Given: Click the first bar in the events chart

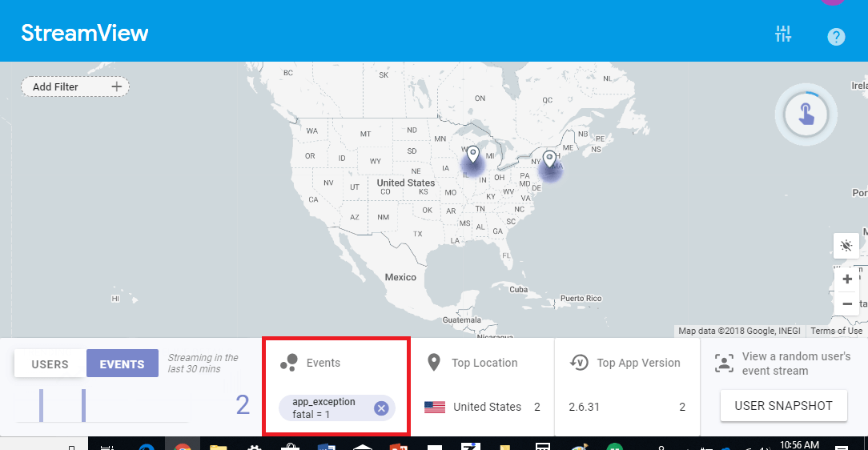Looking at the screenshot, I should (41, 405).
